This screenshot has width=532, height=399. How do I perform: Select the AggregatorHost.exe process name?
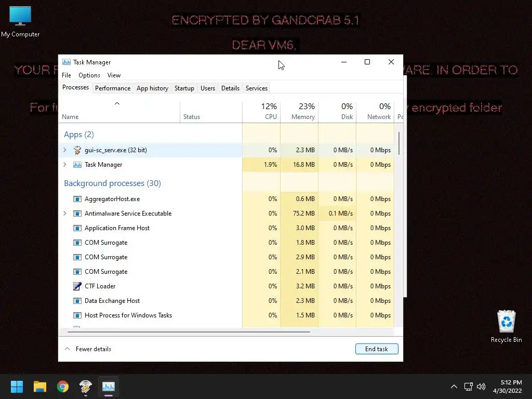pyautogui.click(x=112, y=199)
